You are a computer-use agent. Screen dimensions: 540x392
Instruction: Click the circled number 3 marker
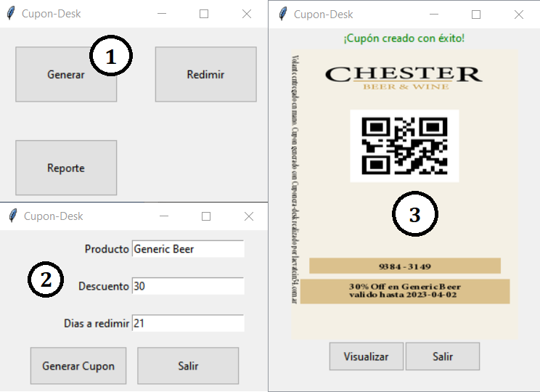point(414,215)
